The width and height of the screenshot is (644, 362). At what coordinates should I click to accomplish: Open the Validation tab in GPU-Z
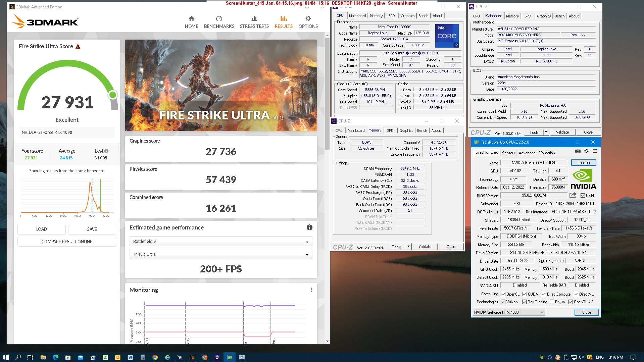pos(547,153)
